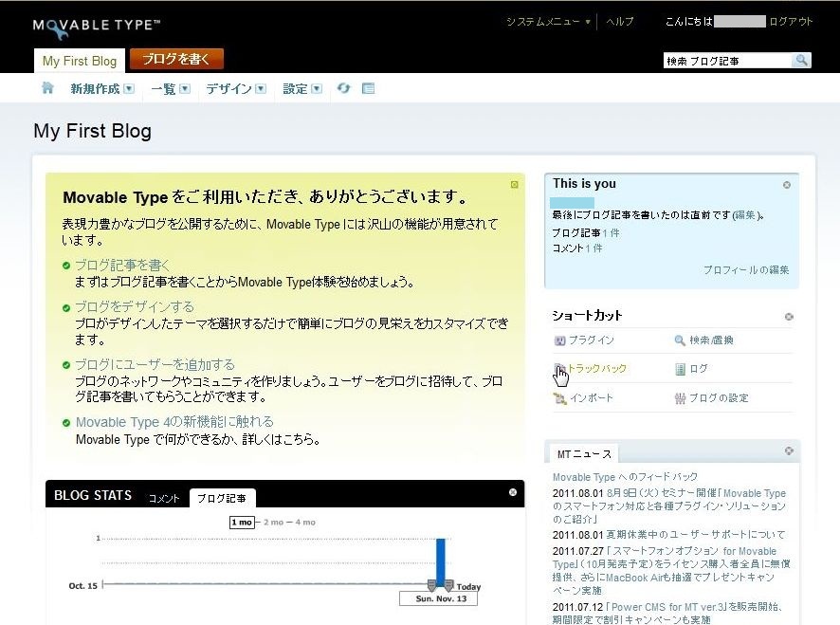Open the Power CMS for MT ver.3 news
The width and height of the screenshot is (840, 625).
(x=667, y=614)
